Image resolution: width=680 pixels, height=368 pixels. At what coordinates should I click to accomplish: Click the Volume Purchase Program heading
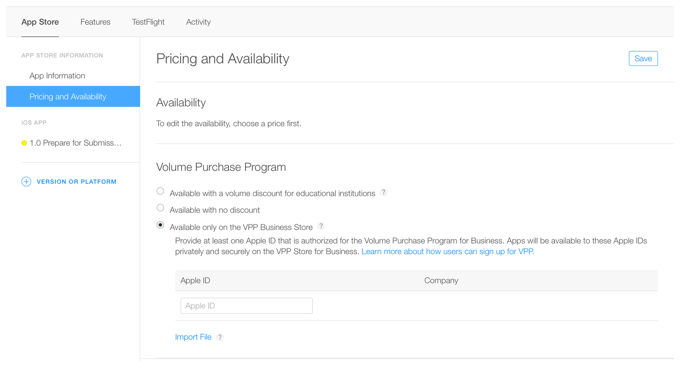221,167
